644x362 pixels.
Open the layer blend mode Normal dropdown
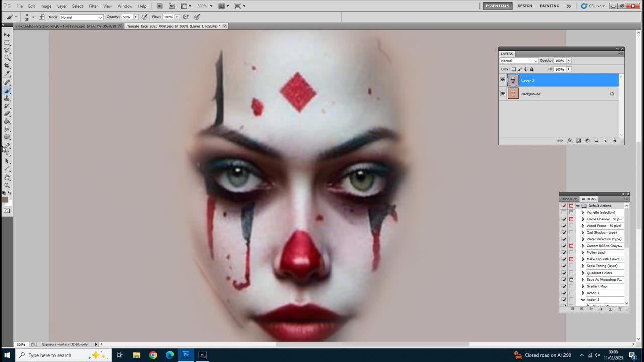(x=519, y=61)
